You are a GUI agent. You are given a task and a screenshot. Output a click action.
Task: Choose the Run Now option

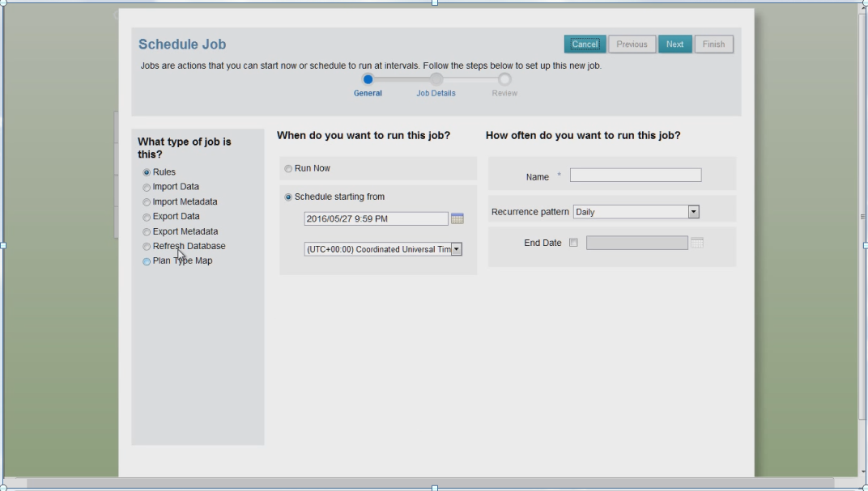coord(288,168)
